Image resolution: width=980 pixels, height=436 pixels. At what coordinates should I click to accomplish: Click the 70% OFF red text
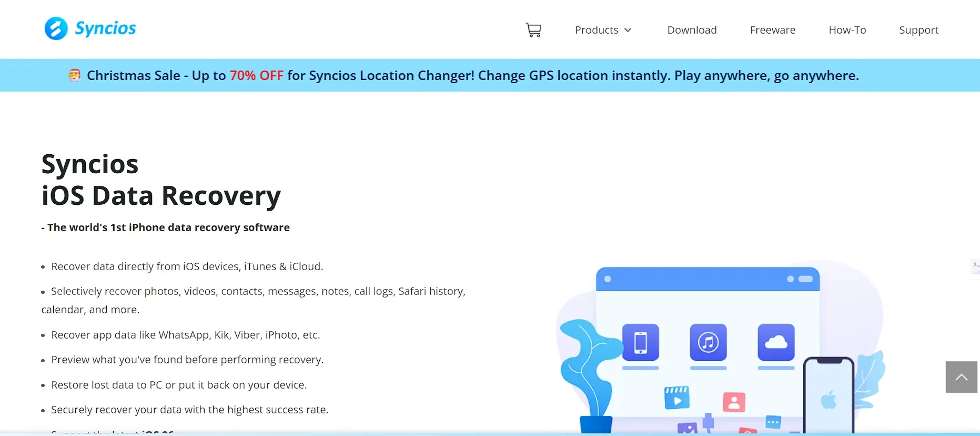257,75
